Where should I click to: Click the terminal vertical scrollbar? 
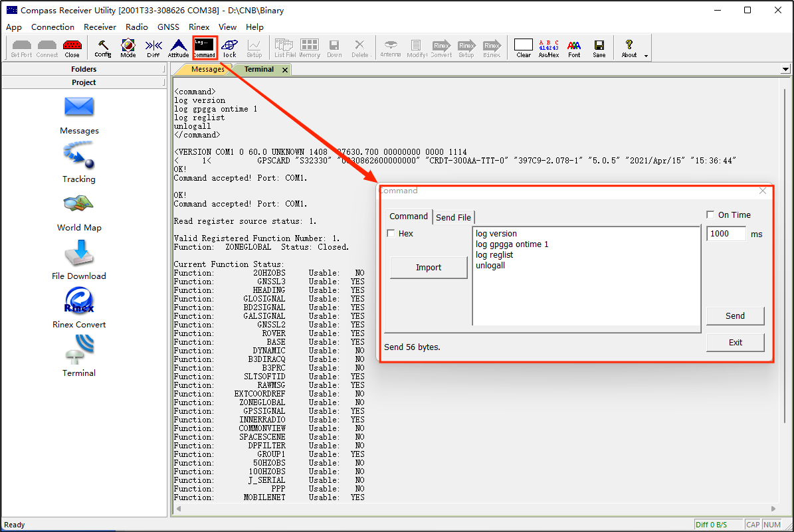point(785,255)
